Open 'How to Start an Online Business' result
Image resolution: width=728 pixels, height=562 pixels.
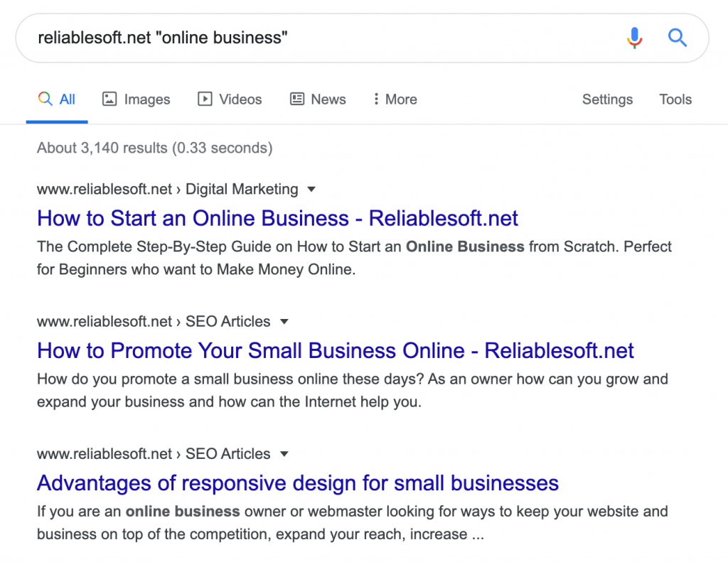tap(277, 218)
